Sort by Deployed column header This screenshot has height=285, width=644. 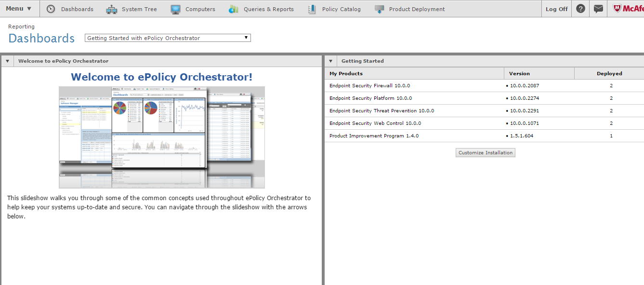pos(609,73)
